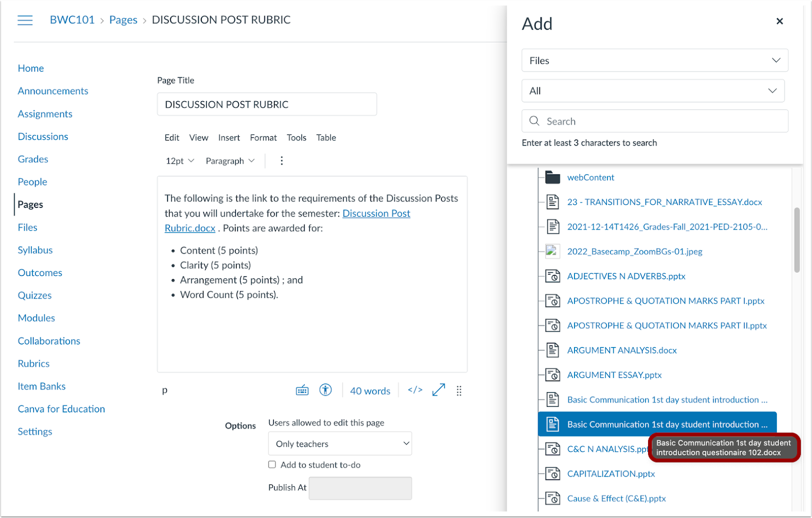812x518 pixels.
Task: Open the accessibility checker icon
Action: [x=325, y=390]
